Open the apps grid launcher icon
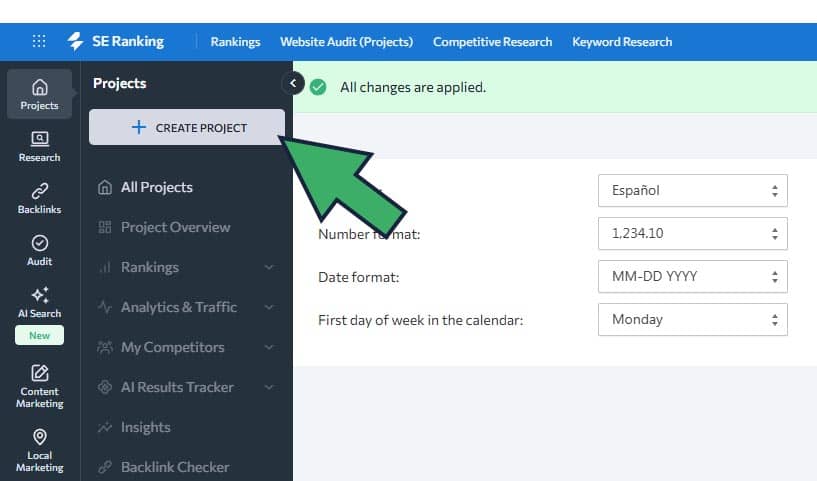This screenshot has width=817, height=481. (x=39, y=42)
